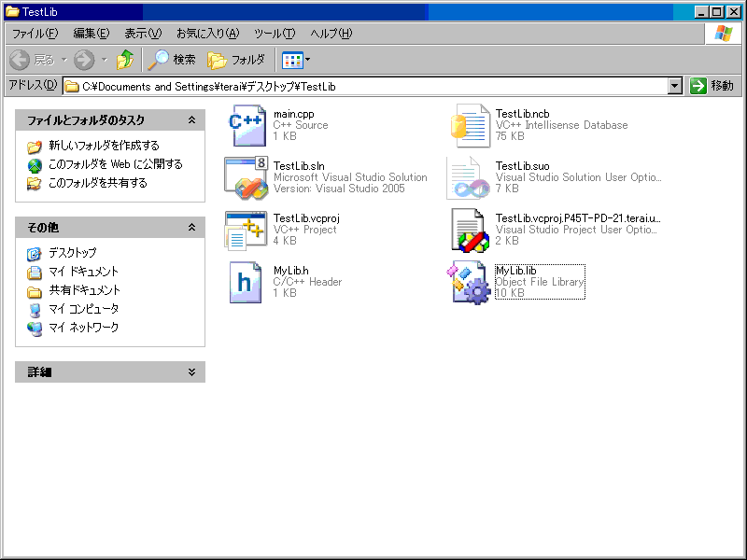Select the TestLib.sln solution file icon
Screen dimensions: 747x560
247,177
